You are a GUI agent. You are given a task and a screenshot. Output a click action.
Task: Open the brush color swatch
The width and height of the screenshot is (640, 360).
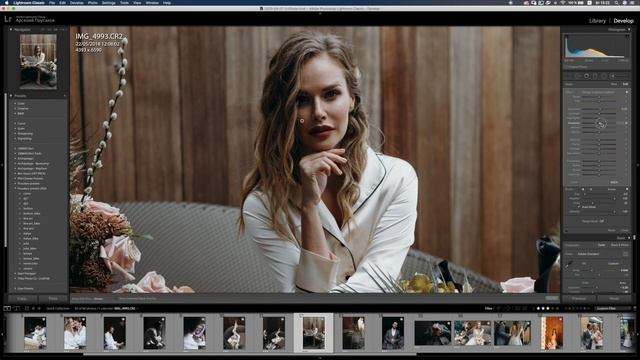click(614, 182)
